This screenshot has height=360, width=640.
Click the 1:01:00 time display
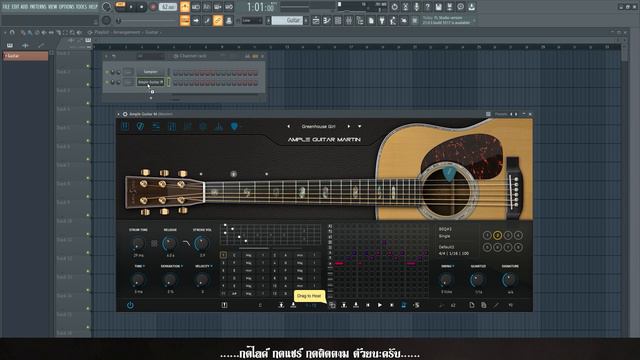pos(260,7)
